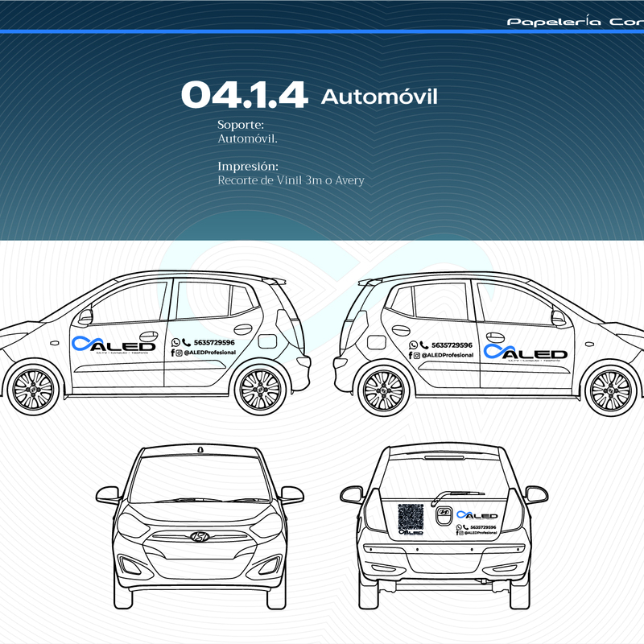
Task: Click the WhatsApp icon on the left car
Action: pos(175,343)
